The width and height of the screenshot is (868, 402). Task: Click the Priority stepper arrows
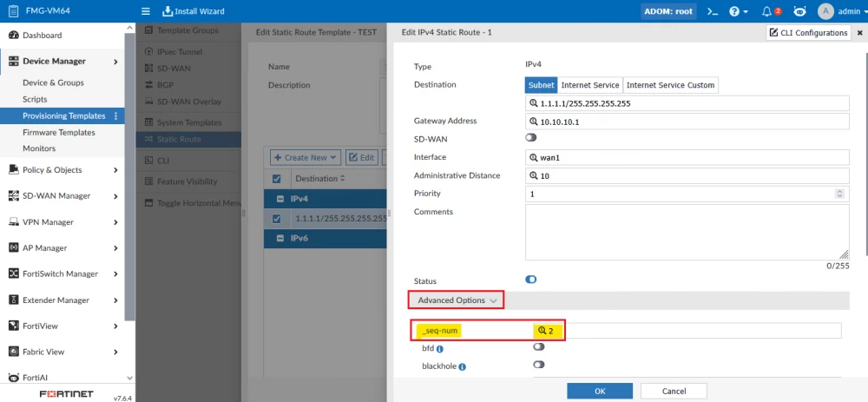point(839,194)
